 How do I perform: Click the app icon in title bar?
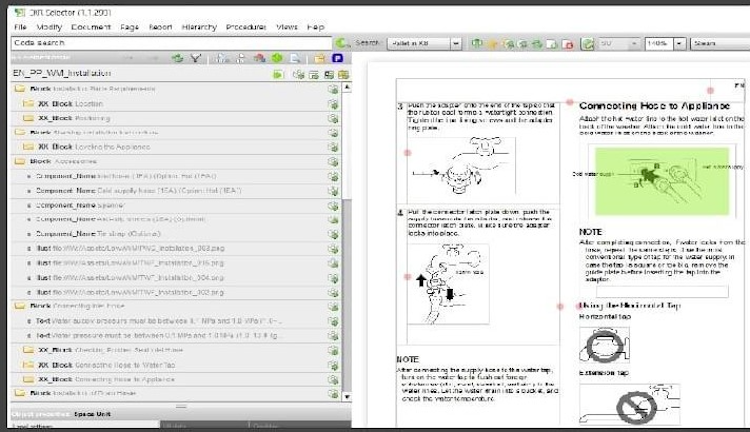(20, 12)
